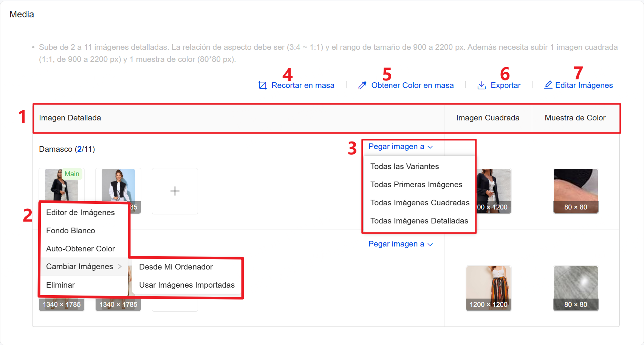Select Todas Imágenes Cuadradas option
The image size is (644, 345).
[420, 203]
